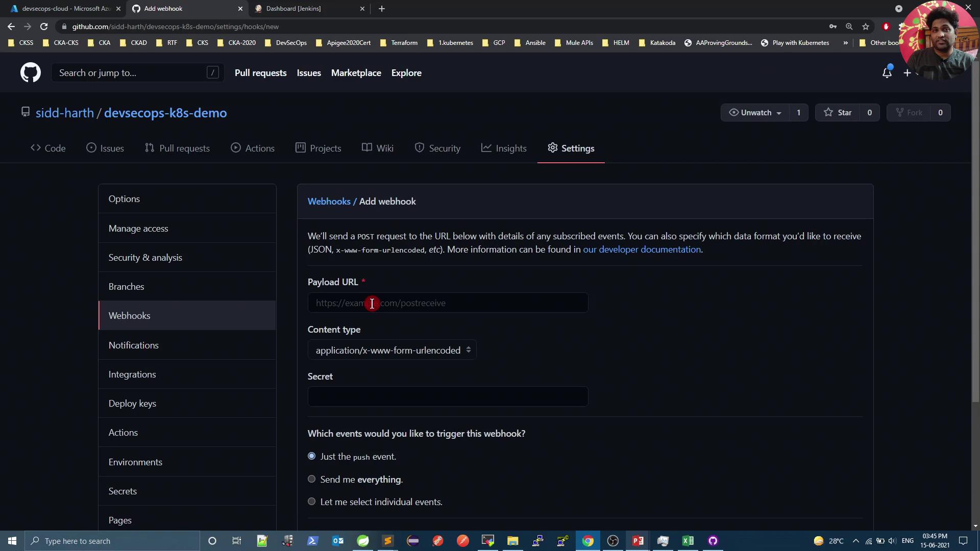The height and width of the screenshot is (551, 980).
Task: Focus the Payload URL input field
Action: click(x=448, y=303)
